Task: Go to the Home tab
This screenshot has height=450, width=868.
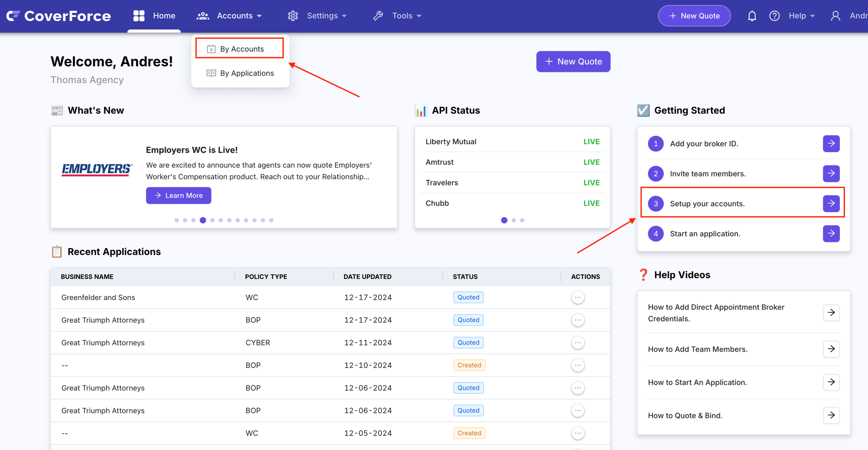Action: (x=154, y=16)
